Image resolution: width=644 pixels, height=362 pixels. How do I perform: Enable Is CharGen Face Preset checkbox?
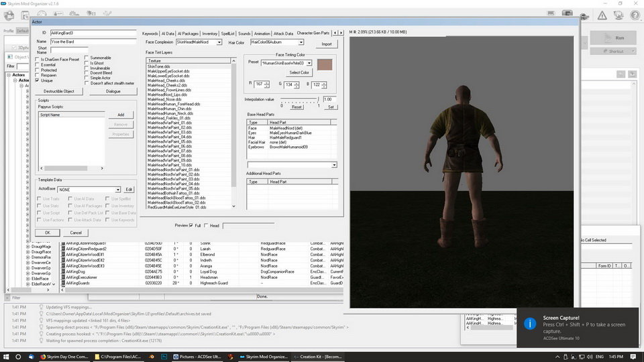[38, 60]
